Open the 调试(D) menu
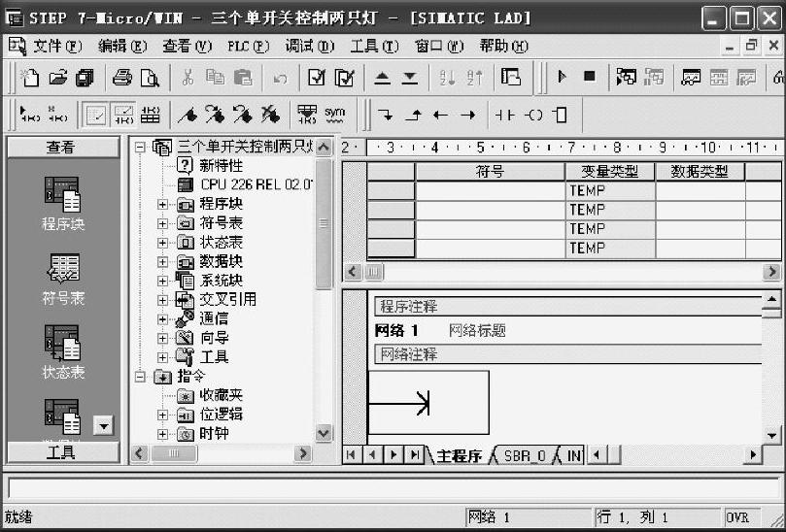 (309, 46)
